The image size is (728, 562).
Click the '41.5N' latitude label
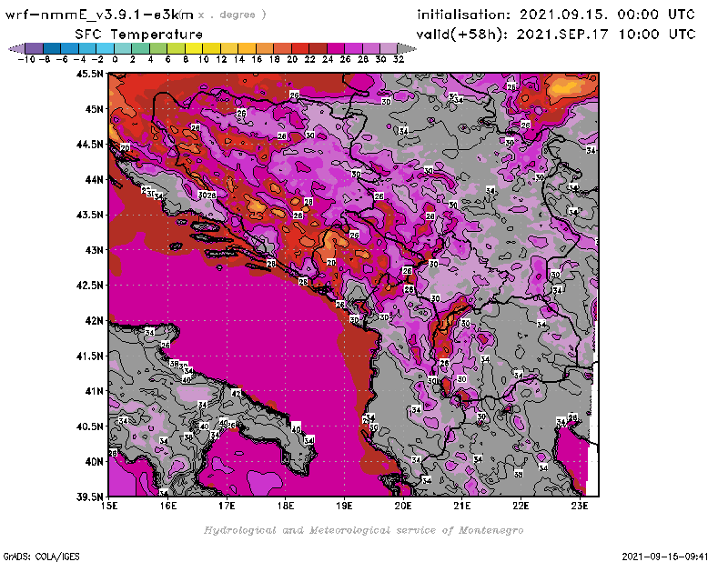coord(89,356)
